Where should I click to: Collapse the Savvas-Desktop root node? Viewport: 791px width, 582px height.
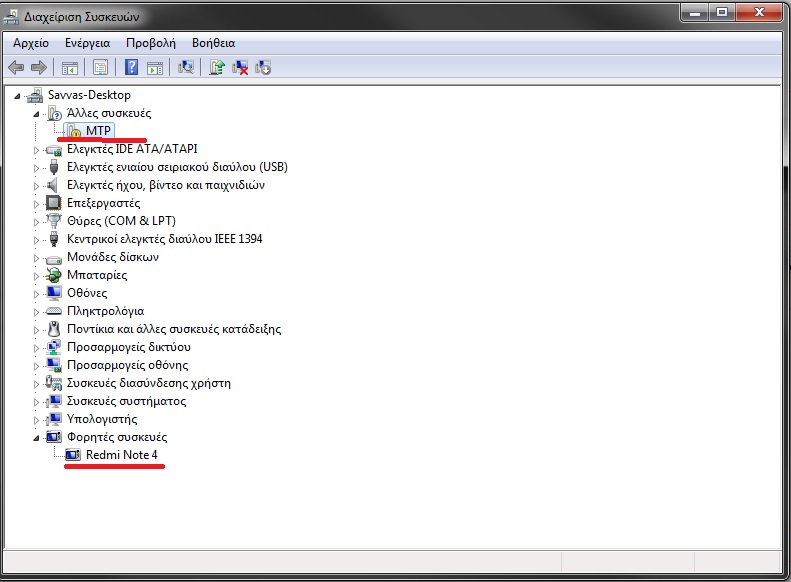17,96
